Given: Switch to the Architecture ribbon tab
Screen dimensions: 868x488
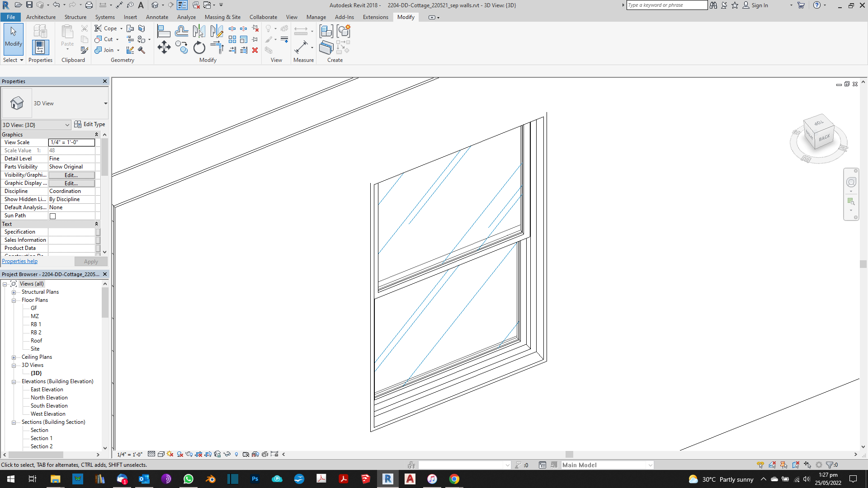Looking at the screenshot, I should [41, 17].
